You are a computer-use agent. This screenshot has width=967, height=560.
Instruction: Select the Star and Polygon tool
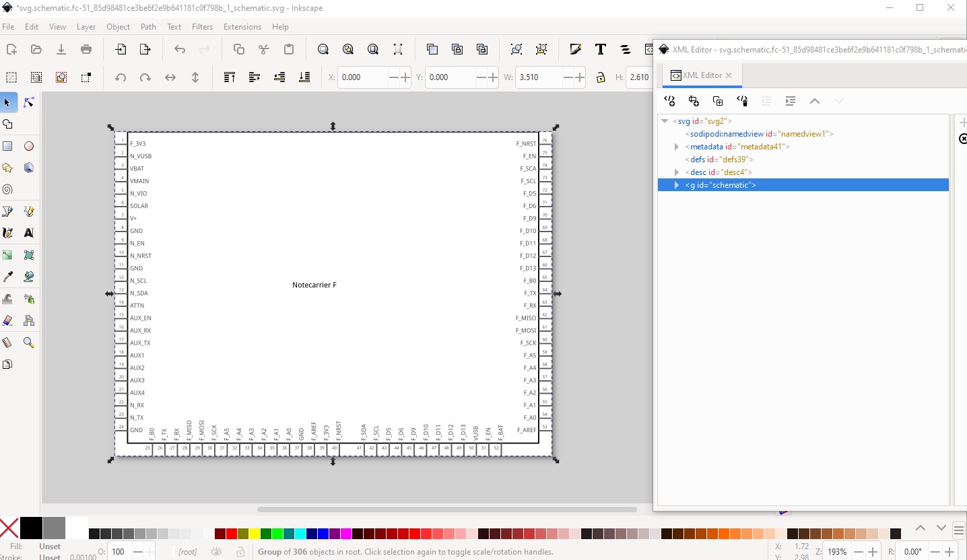[7, 168]
